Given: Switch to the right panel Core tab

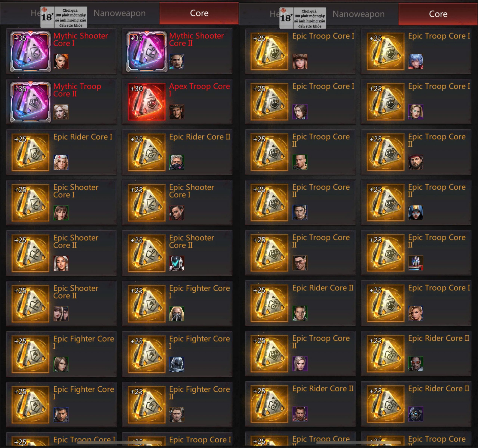Looking at the screenshot, I should tap(438, 14).
